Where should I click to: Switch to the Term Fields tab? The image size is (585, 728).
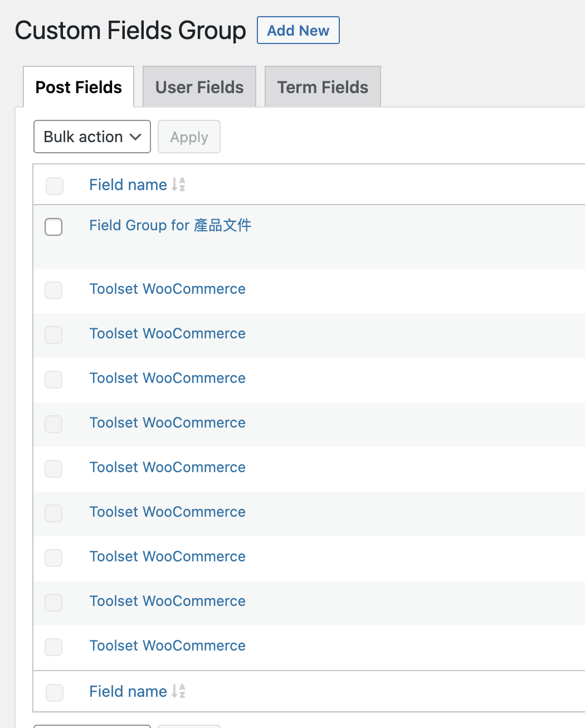tap(323, 87)
